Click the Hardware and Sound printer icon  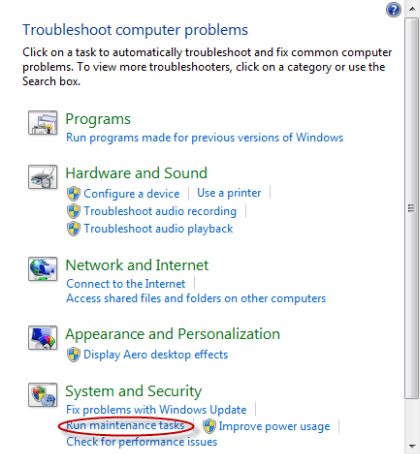[43, 177]
